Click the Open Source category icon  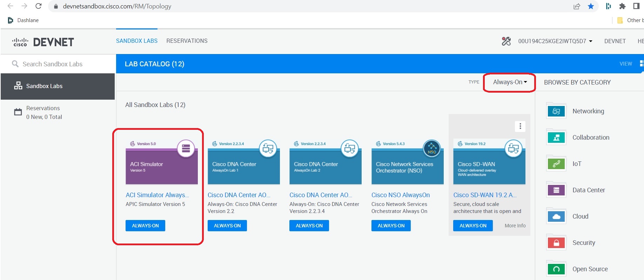pyautogui.click(x=556, y=269)
